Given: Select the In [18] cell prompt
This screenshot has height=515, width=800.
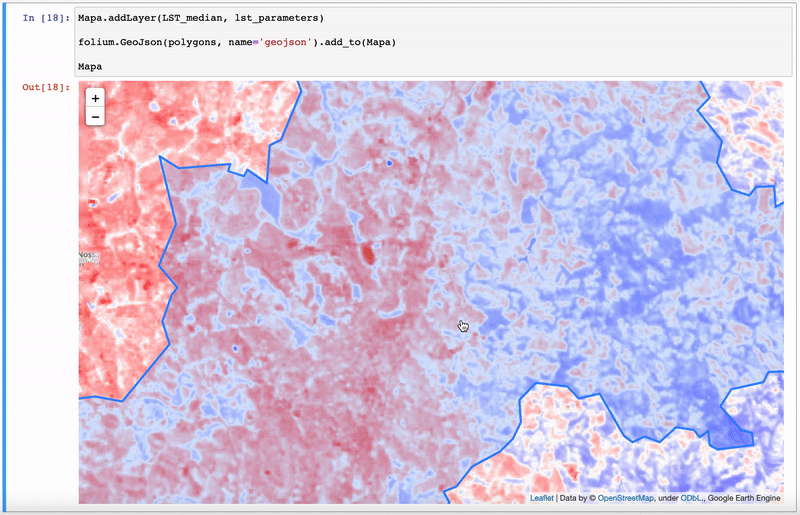Looking at the screenshot, I should tap(46, 18).
